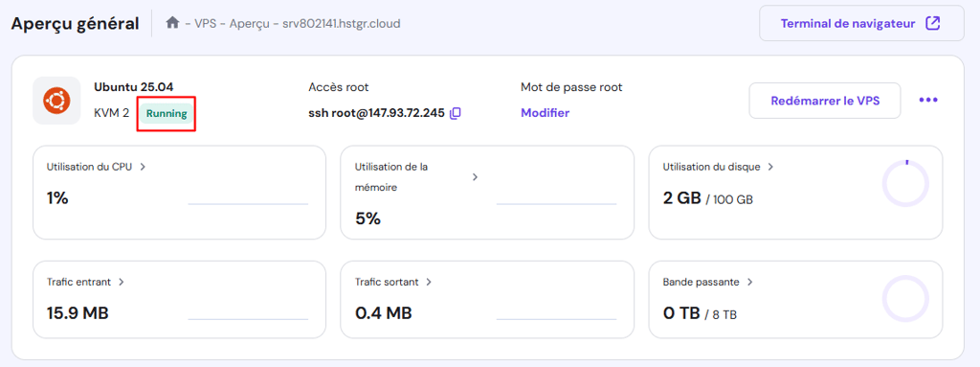Open the Terminal de navigateur button
980x367 pixels.
click(861, 24)
